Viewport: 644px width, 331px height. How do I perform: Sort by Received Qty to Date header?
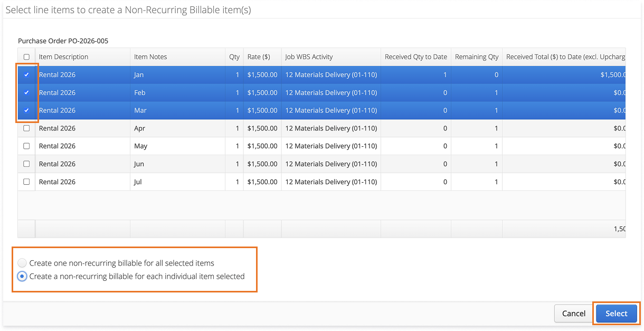tap(416, 57)
